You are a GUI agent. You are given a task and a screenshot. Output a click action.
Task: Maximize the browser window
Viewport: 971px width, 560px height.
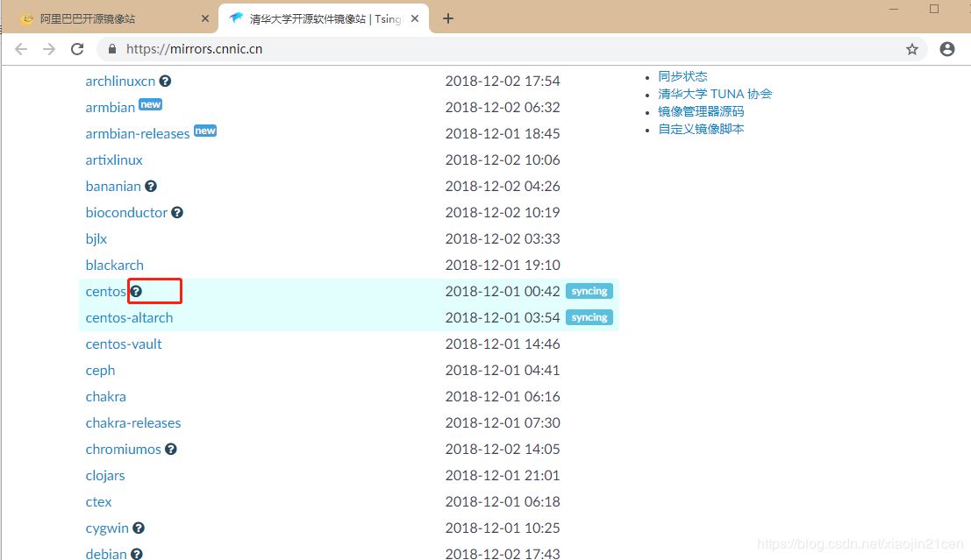click(x=934, y=10)
